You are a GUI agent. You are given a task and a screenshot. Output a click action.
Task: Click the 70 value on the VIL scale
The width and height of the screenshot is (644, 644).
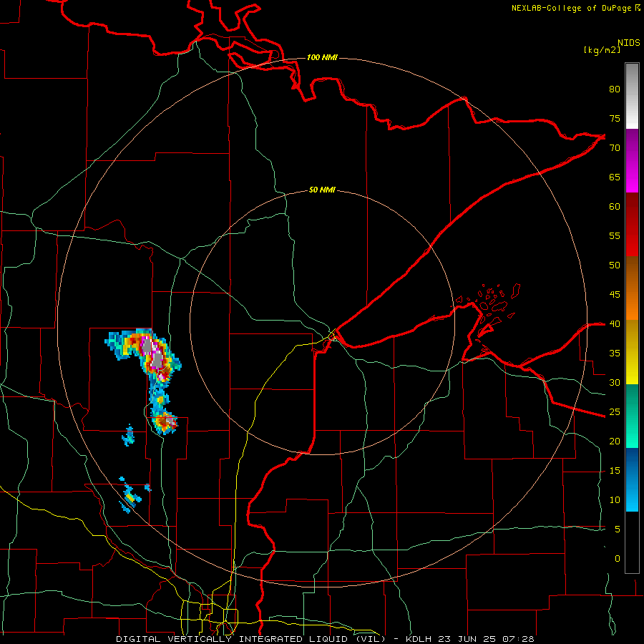pos(615,148)
